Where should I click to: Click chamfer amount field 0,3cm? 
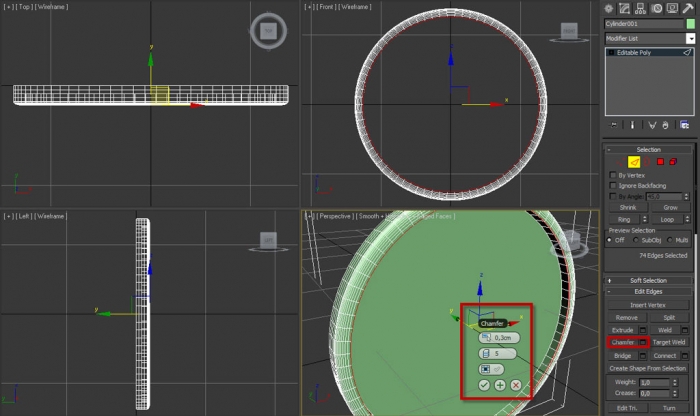tap(499, 338)
